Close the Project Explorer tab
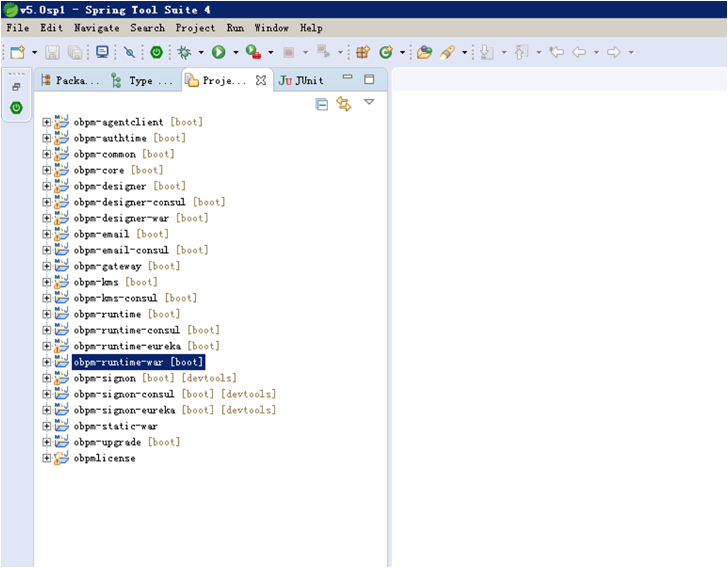The height and width of the screenshot is (568, 728). [x=261, y=80]
